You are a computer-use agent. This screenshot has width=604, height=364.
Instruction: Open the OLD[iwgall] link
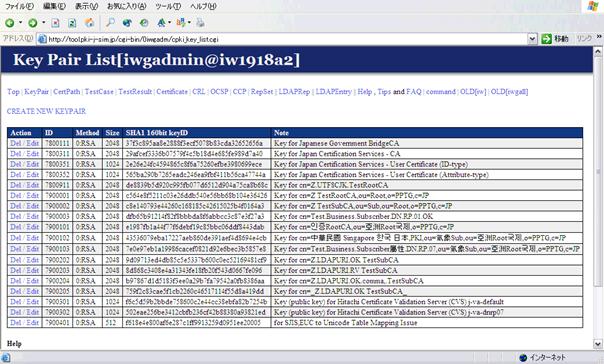(x=509, y=92)
